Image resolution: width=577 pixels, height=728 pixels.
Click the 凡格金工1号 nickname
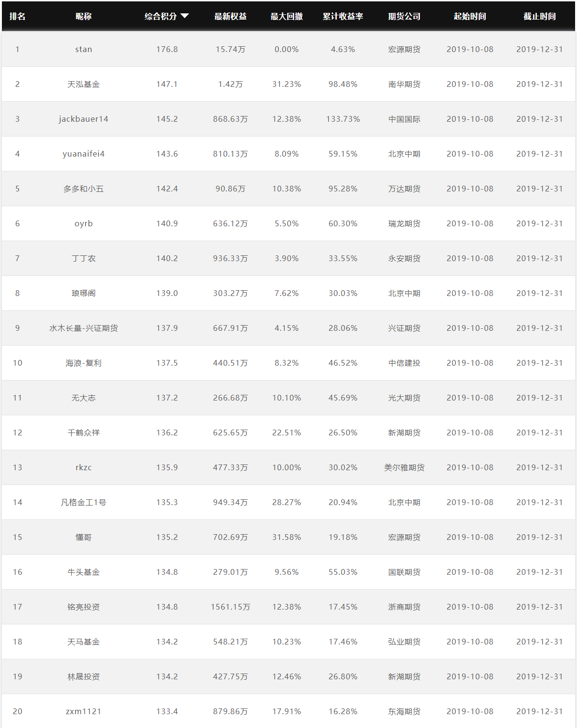84,502
